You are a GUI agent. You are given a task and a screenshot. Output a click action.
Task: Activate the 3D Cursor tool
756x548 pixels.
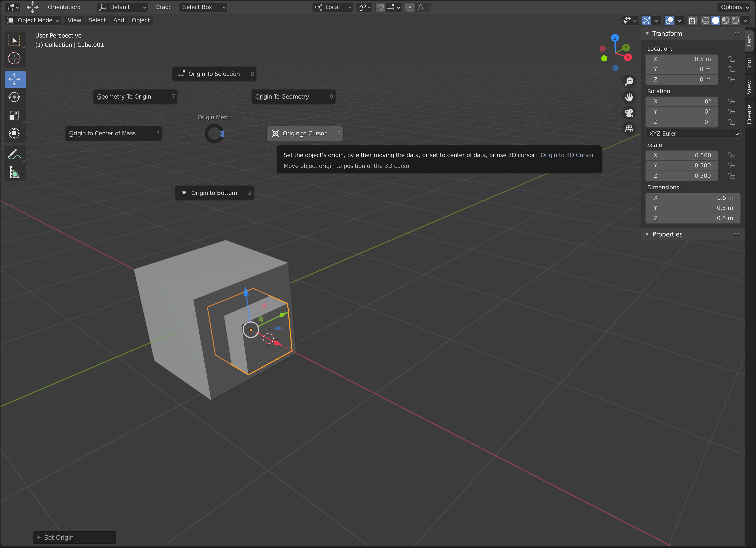[x=14, y=58]
